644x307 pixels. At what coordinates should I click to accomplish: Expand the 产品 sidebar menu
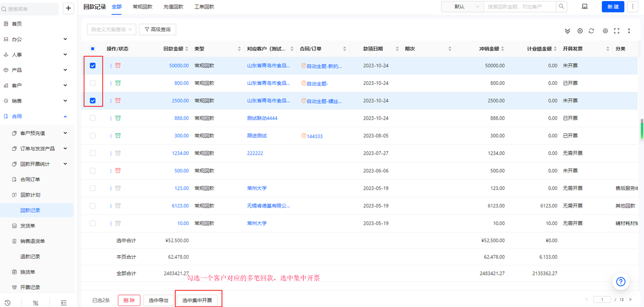click(x=65, y=70)
